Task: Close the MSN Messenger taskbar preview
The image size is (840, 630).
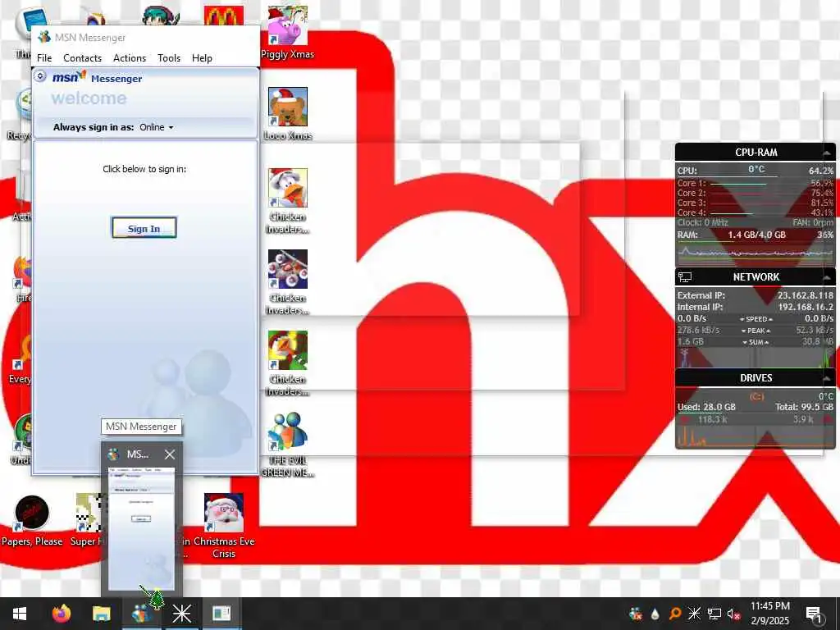Action: [170, 454]
